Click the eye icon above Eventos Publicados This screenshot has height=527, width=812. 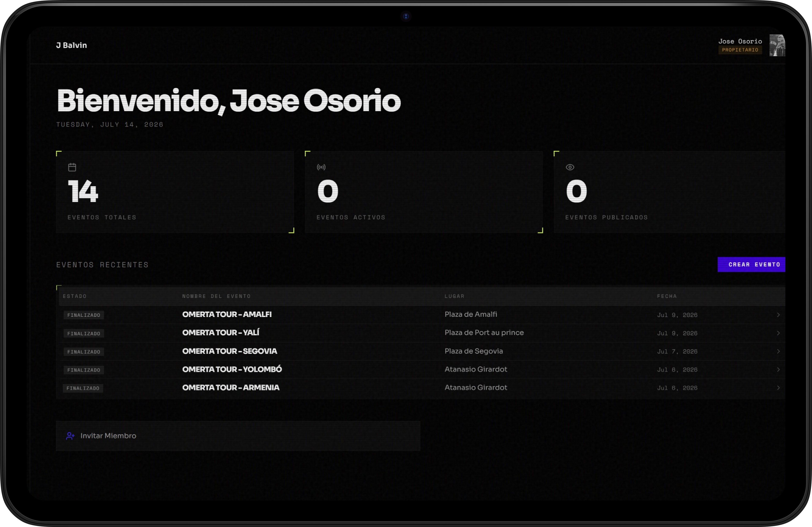click(570, 167)
